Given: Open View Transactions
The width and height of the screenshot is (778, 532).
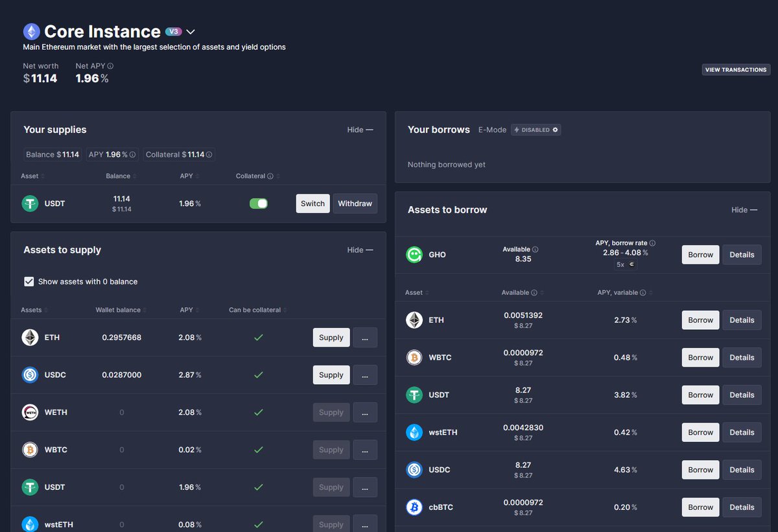Looking at the screenshot, I should (736, 69).
